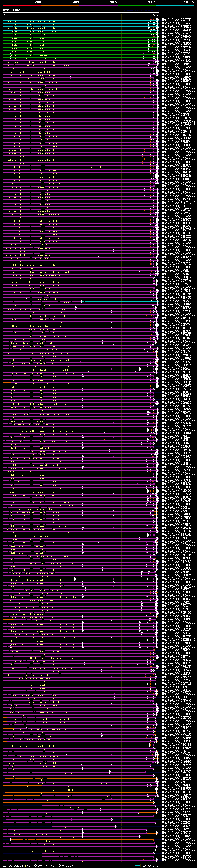Viewport: 197px width, 868px height.
Task: Click the UniRef100_Q4QBY8 label
Action: (177, 257)
